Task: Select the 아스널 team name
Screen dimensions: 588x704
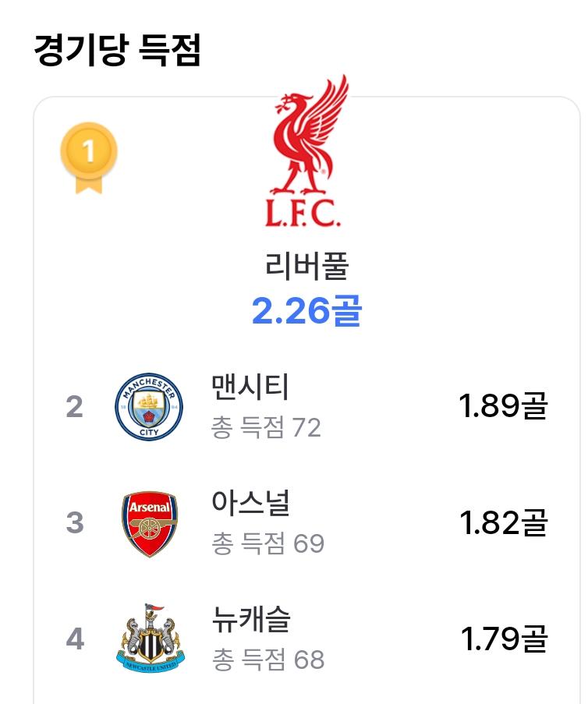Action: 250,502
